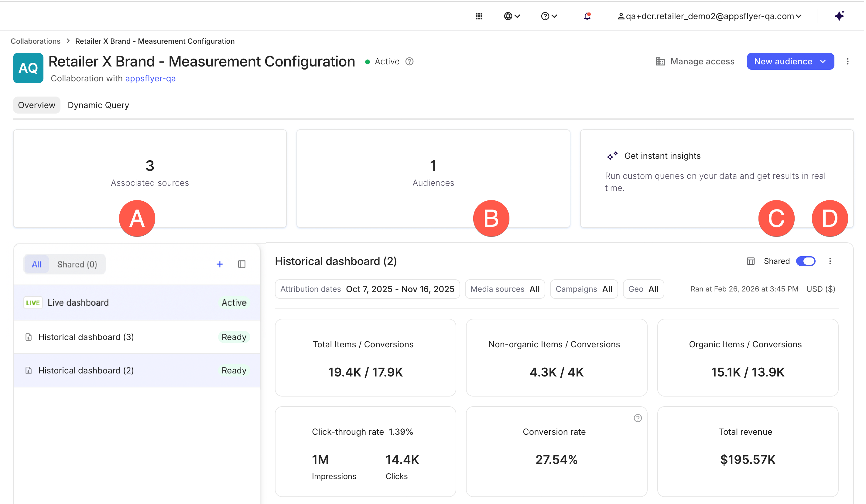This screenshot has width=866, height=504.
Task: Show Conversion rate help tooltip
Action: [638, 418]
